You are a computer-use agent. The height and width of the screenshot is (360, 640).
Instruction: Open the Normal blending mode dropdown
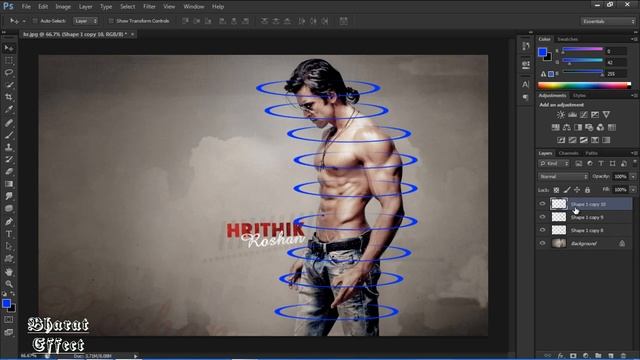point(563,177)
